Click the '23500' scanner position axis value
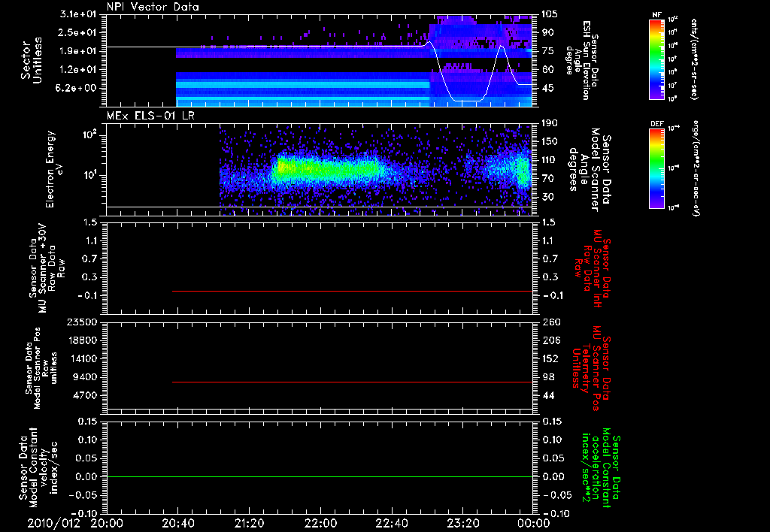 pos(83,322)
